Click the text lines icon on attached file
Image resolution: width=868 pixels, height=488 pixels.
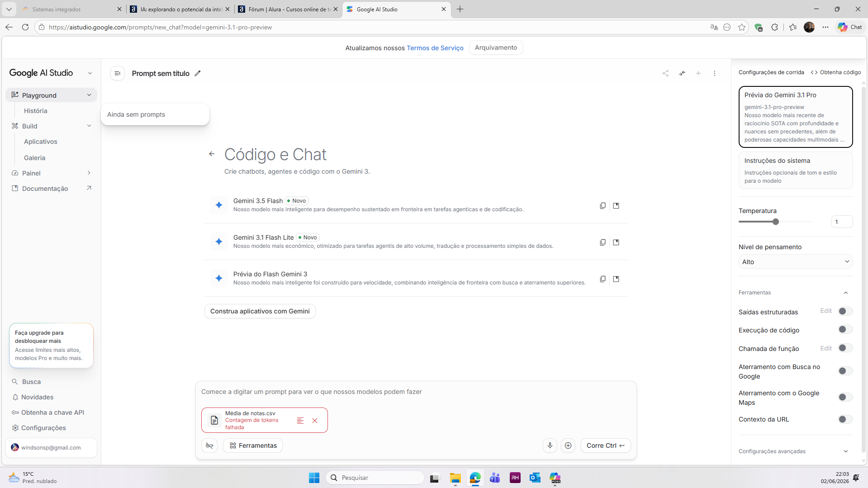coord(300,421)
